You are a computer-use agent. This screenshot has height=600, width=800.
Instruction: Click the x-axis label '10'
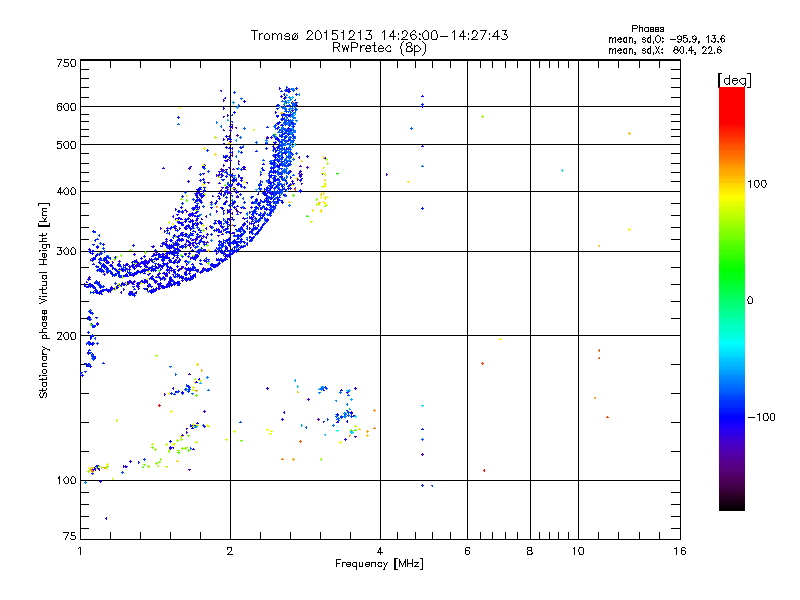pyautogui.click(x=578, y=551)
